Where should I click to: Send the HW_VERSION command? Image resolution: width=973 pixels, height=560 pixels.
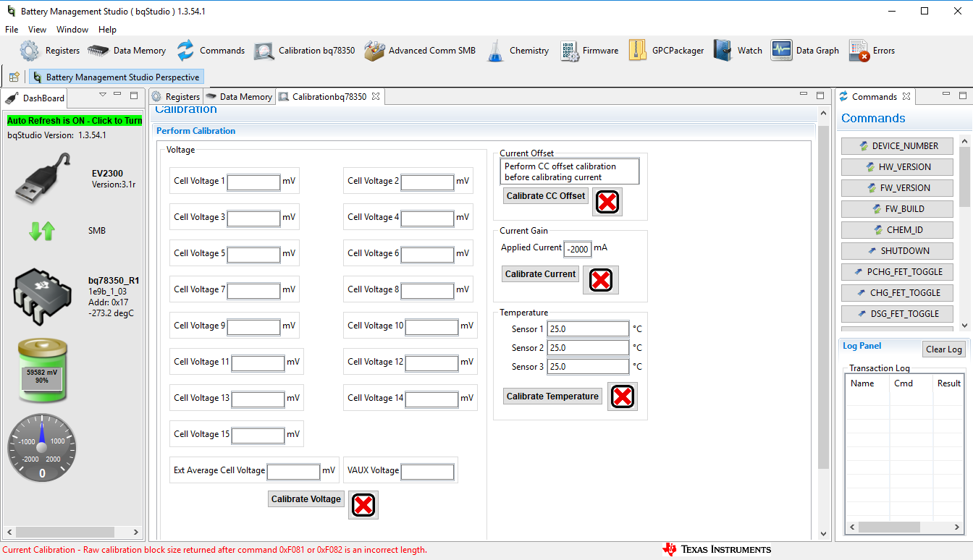tap(897, 167)
